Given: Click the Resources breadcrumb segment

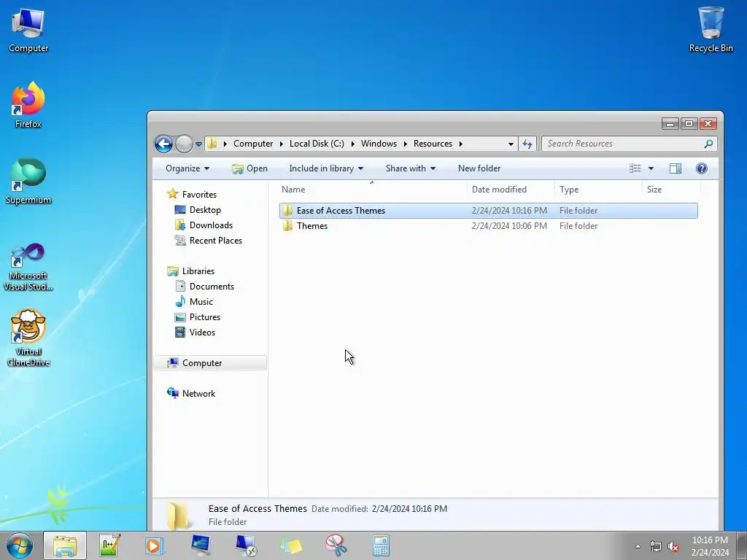Looking at the screenshot, I should [433, 144].
